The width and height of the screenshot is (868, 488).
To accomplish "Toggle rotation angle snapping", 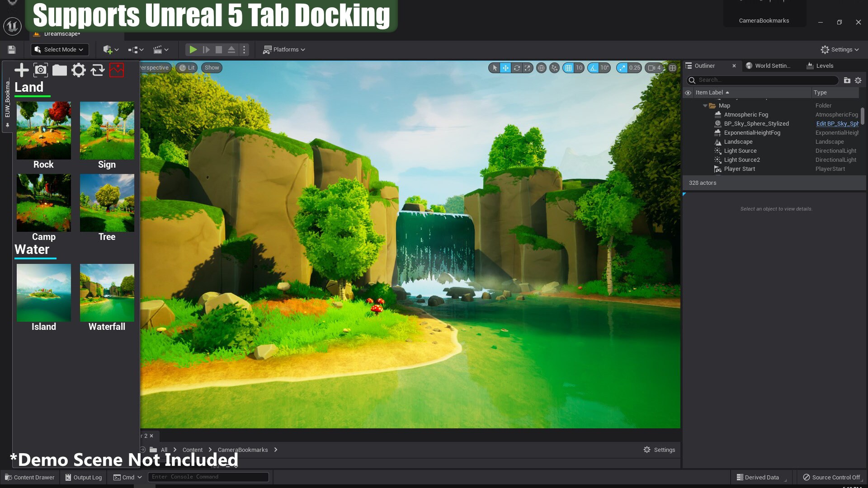I will pos(593,68).
